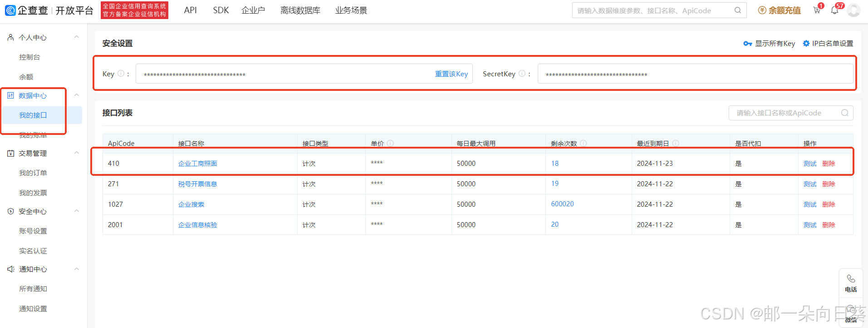Click the 重置该Key link

click(x=451, y=74)
